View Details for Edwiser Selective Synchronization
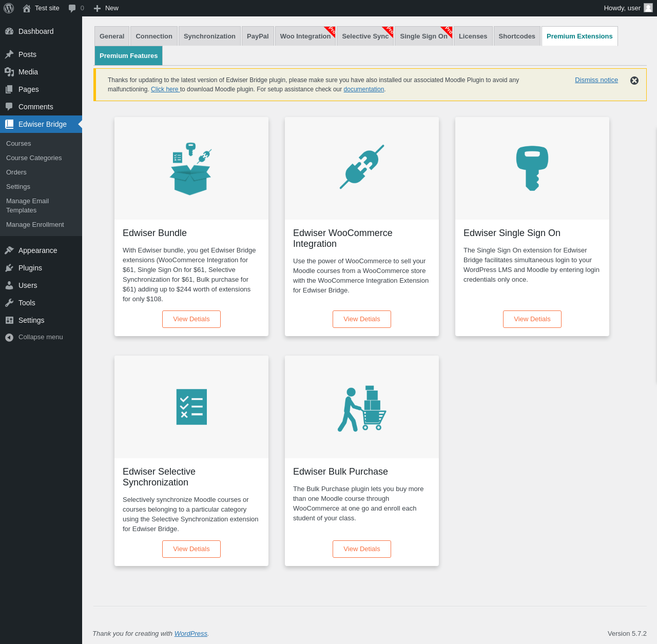657x644 pixels. 191,549
